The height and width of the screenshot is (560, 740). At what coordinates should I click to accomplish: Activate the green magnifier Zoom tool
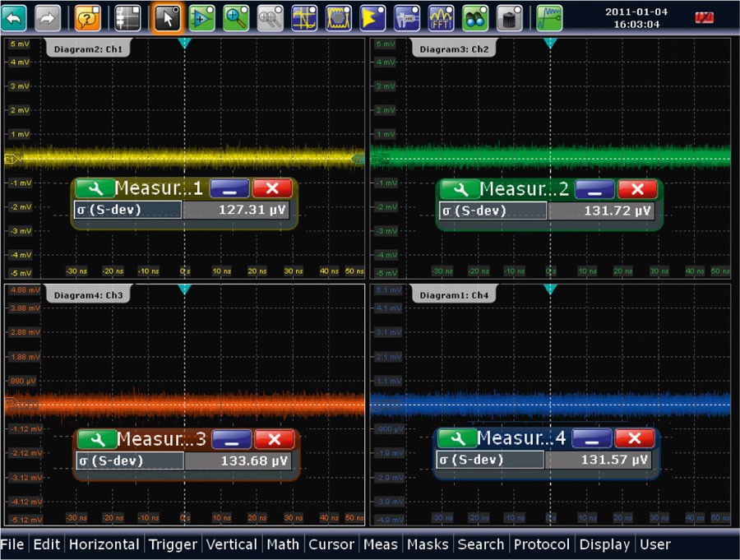coord(236,17)
